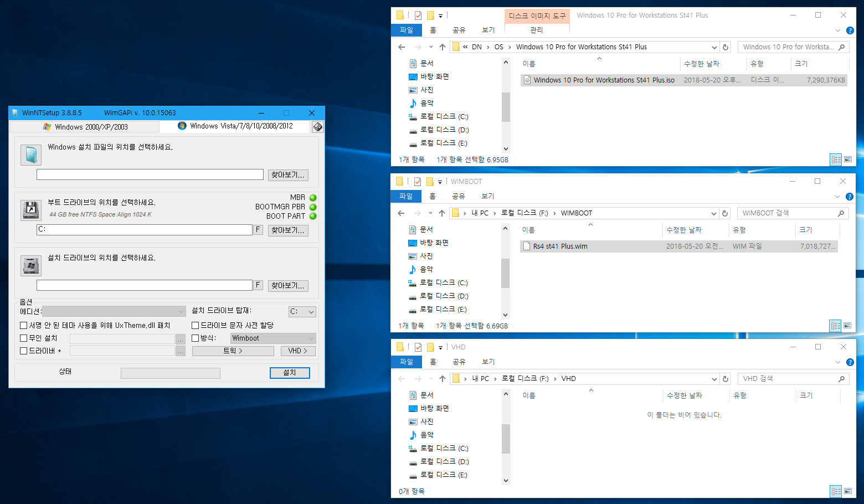Switch to details view in WIMBOOT window

click(835, 326)
